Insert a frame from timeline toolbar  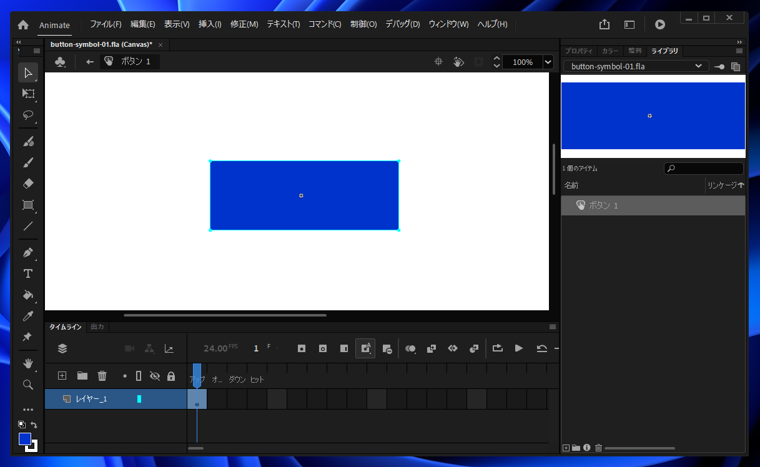[344, 348]
